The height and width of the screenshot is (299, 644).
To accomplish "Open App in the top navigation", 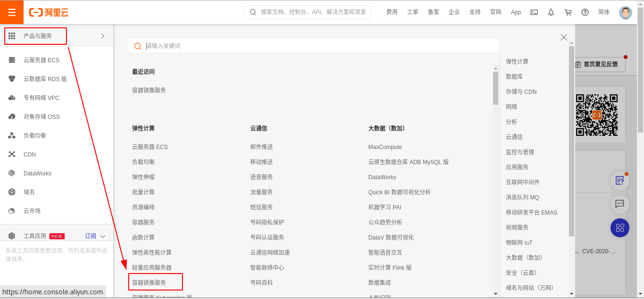I will [x=516, y=12].
